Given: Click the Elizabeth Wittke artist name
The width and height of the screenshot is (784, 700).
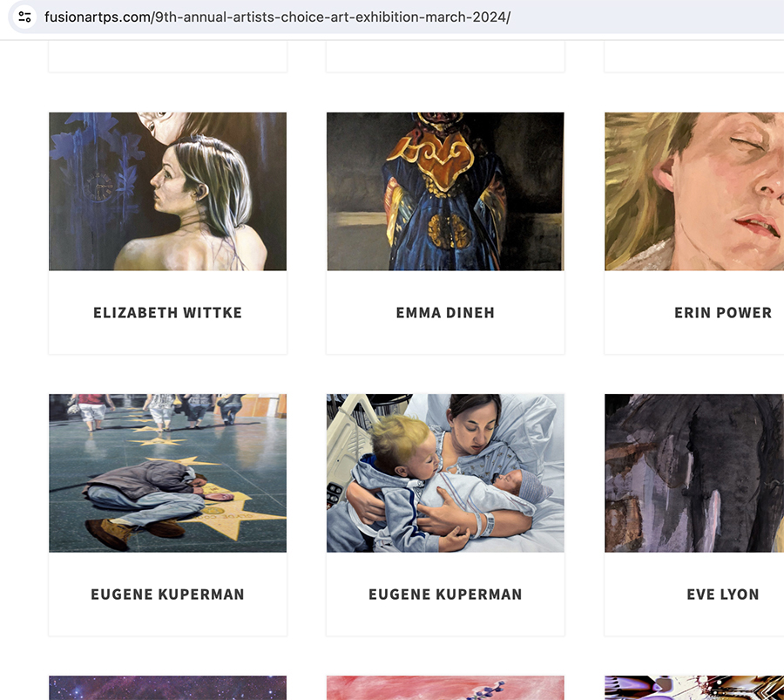Looking at the screenshot, I should [167, 313].
